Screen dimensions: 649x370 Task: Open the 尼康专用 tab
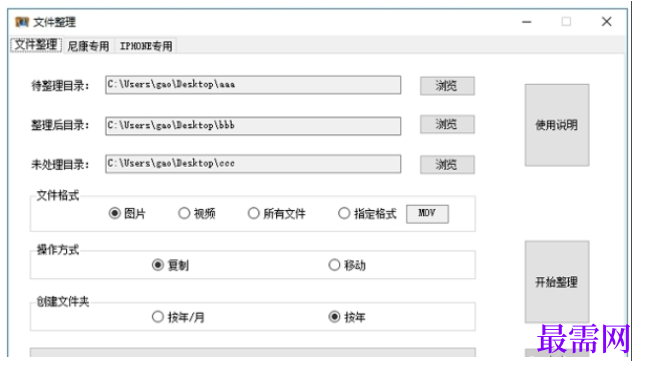point(88,46)
